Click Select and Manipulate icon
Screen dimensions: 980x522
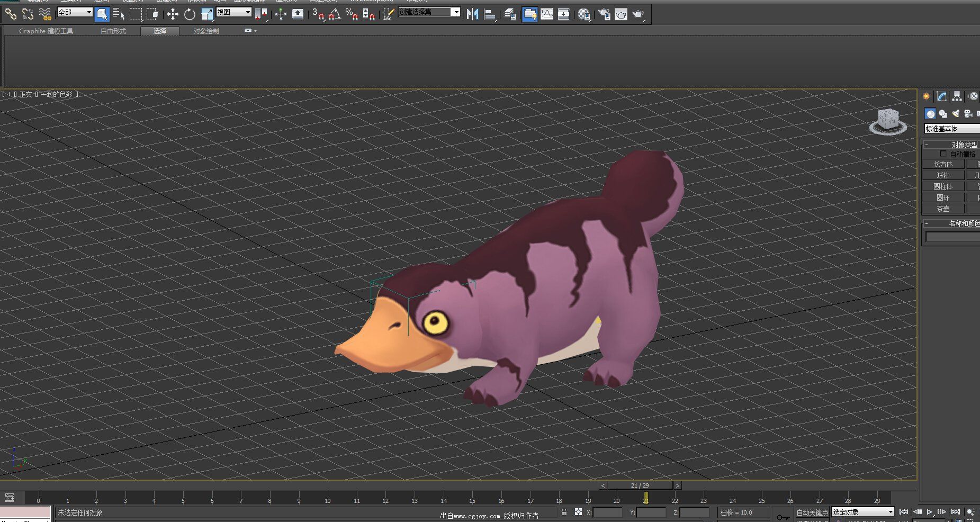click(x=281, y=14)
